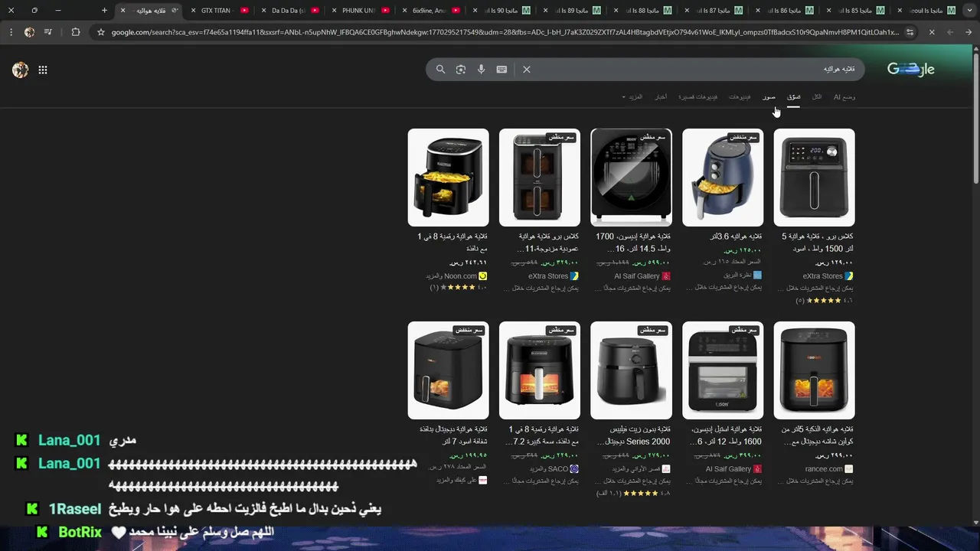Screen dimensions: 980x551
Task: Switch to the 6ix9ine browser tab
Action: point(430,11)
